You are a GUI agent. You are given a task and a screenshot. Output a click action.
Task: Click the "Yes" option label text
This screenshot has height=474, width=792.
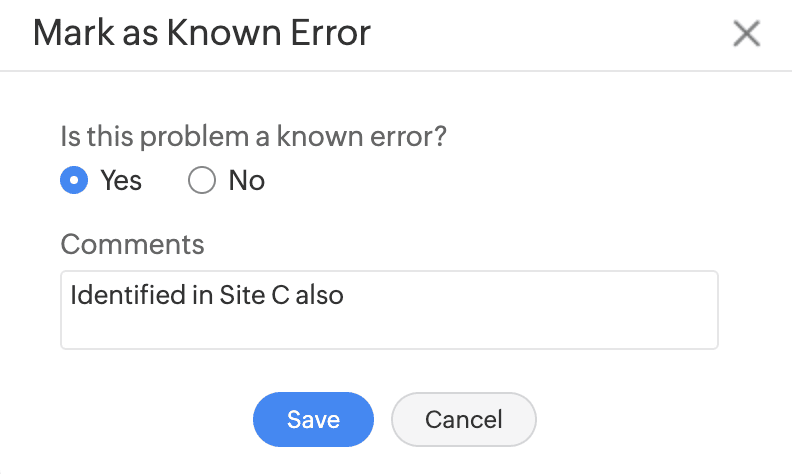(x=121, y=181)
